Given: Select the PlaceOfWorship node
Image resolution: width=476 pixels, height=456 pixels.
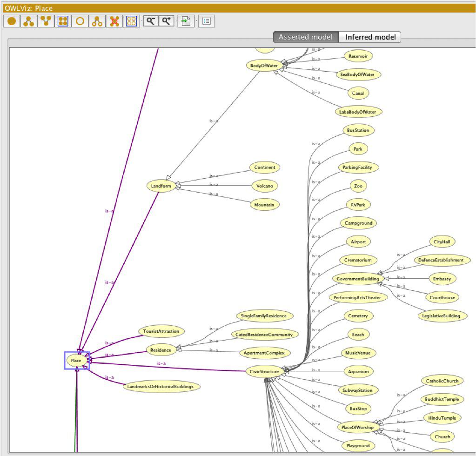Looking at the screenshot, I should pos(358,428).
